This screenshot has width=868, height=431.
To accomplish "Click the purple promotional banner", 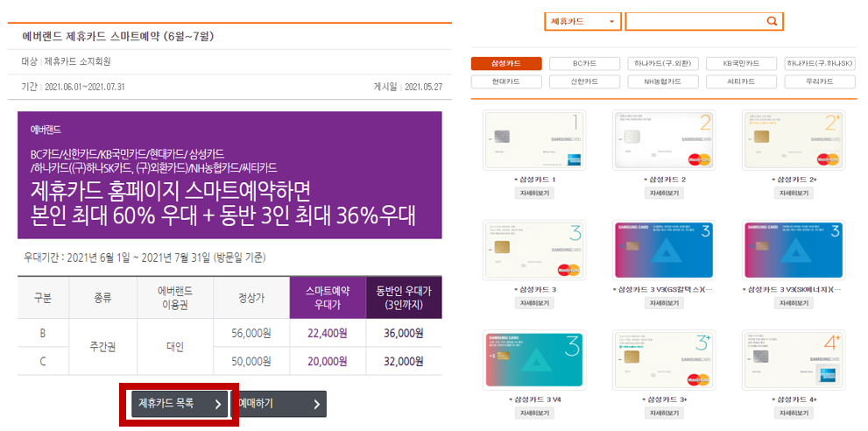I will tap(229, 175).
